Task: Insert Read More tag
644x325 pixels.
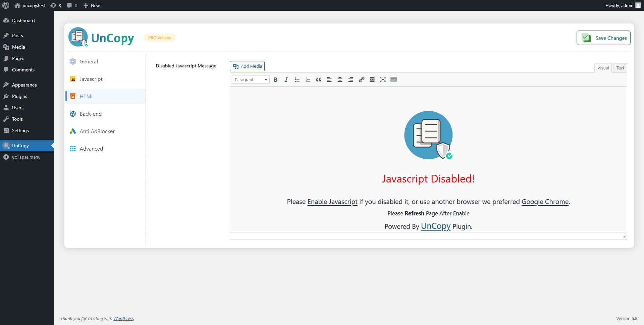Action: pos(372,80)
